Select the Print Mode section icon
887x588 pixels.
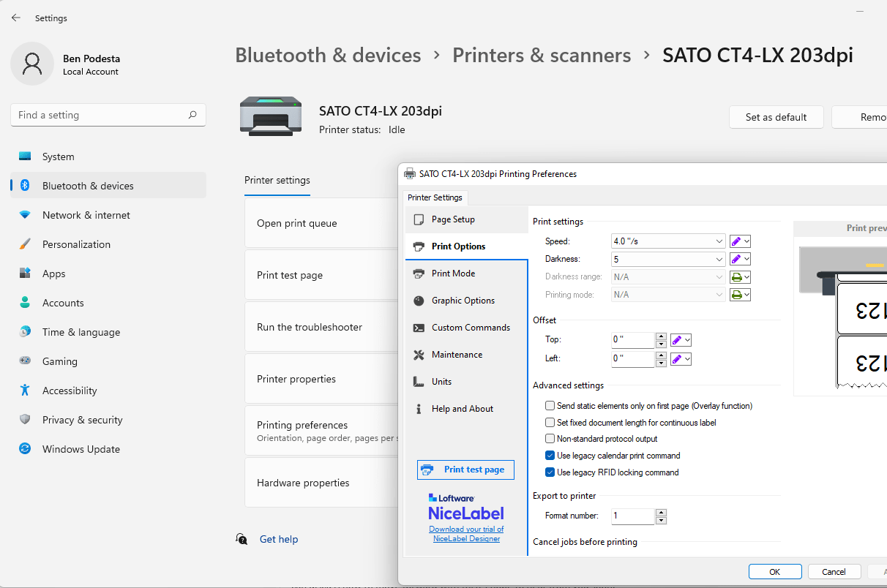click(419, 273)
